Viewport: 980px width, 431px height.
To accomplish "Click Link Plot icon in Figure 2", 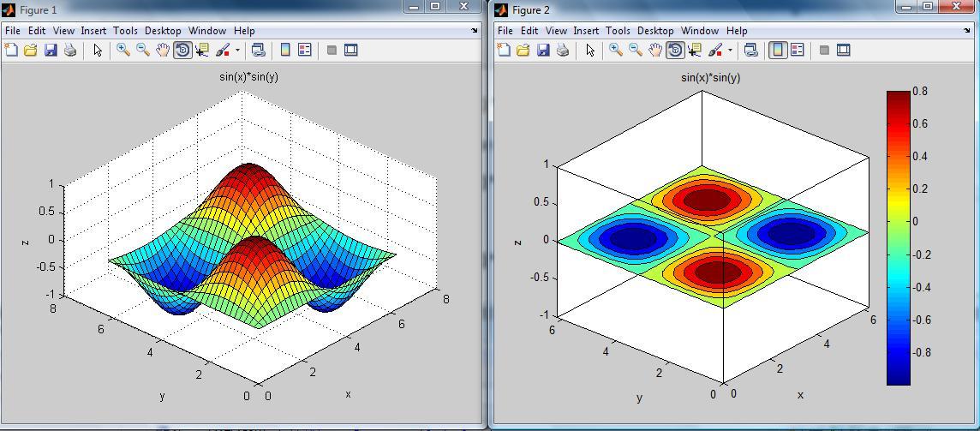I will tap(751, 51).
